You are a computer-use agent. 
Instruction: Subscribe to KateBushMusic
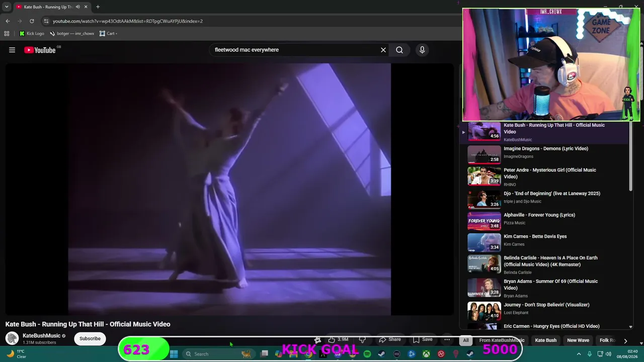click(x=90, y=338)
